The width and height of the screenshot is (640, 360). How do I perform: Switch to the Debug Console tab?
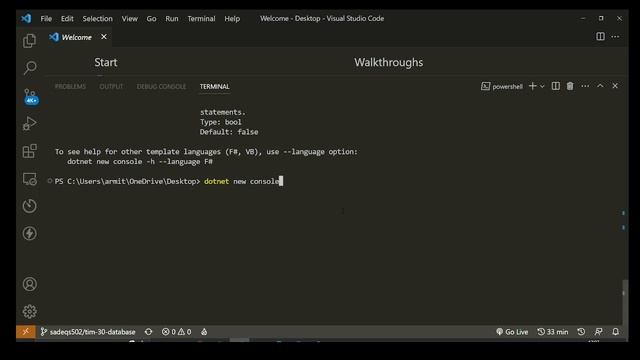tap(161, 87)
